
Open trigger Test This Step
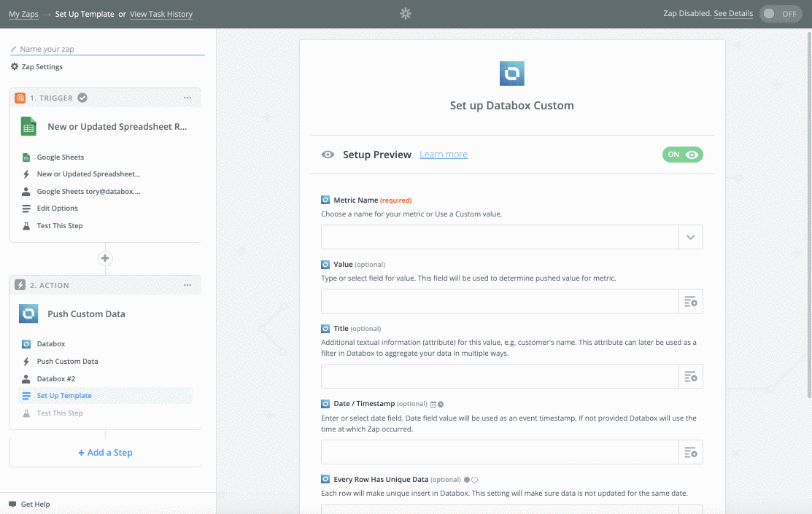(60, 226)
